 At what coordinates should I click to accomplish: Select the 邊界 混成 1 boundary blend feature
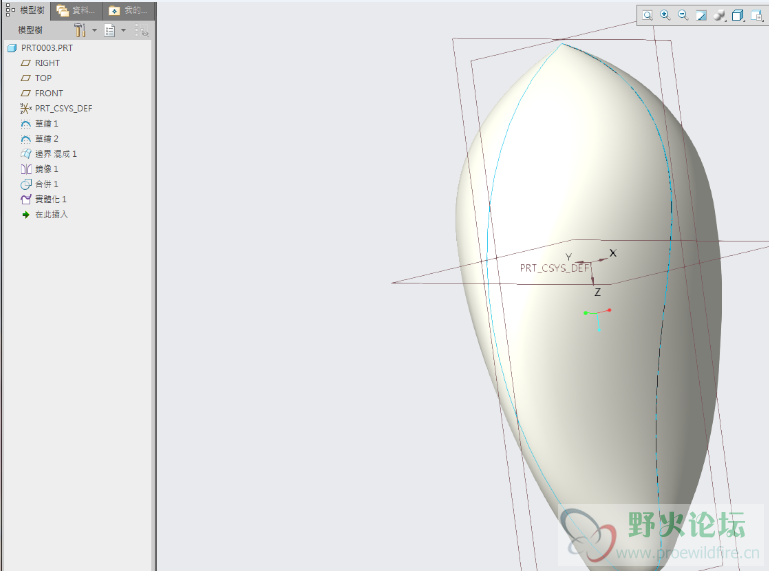[49, 154]
